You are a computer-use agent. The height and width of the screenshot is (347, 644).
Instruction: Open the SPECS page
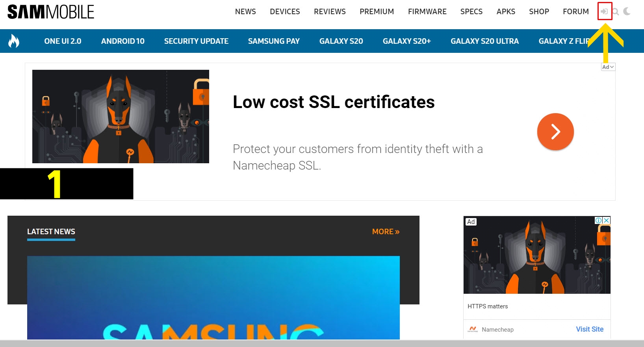click(x=471, y=11)
